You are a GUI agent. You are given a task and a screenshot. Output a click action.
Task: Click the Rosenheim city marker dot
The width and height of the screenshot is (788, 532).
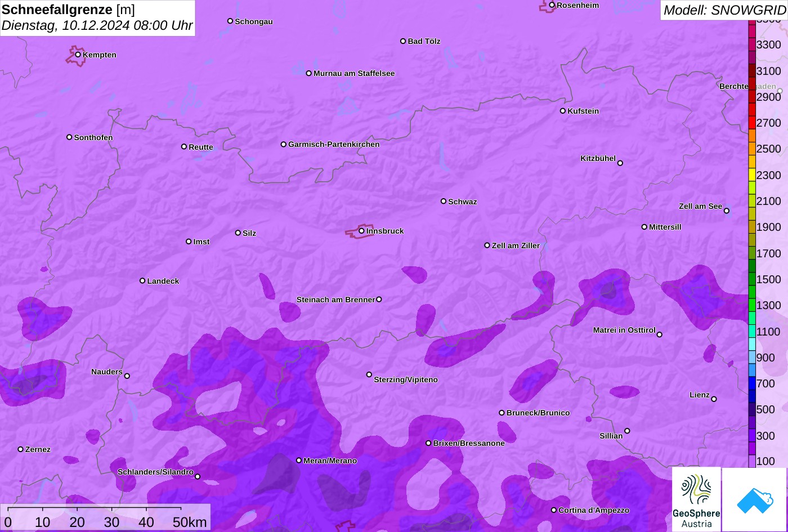(552, 5)
